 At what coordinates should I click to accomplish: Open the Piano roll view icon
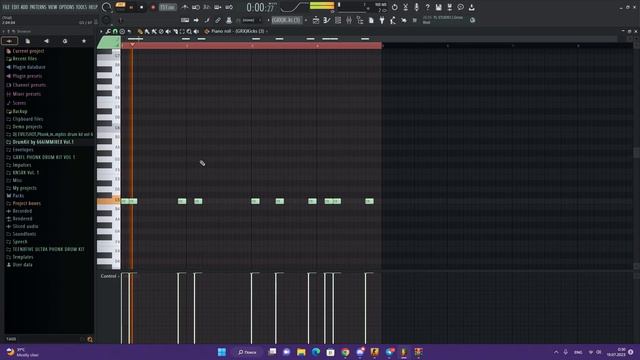point(326,20)
